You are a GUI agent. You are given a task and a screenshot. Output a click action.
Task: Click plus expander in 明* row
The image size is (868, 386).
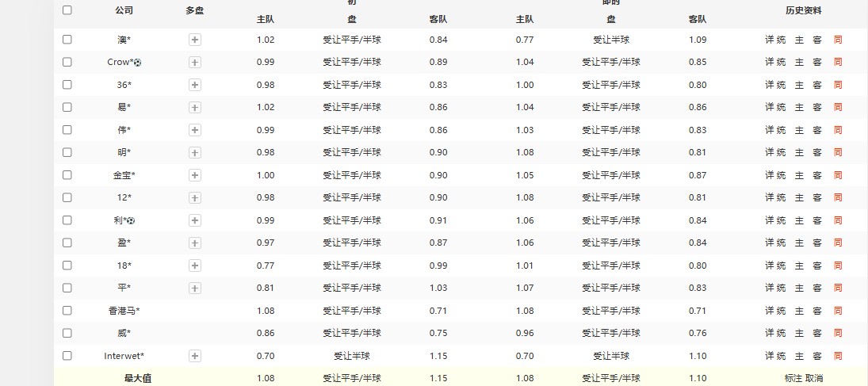[x=195, y=153]
